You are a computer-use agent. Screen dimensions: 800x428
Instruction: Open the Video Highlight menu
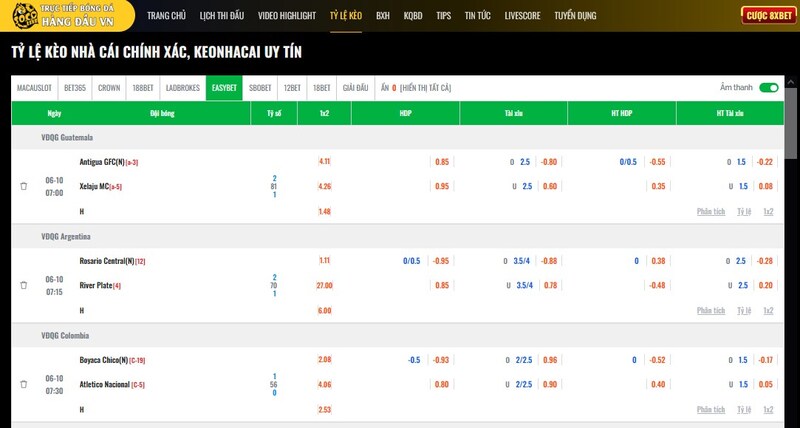point(287,16)
